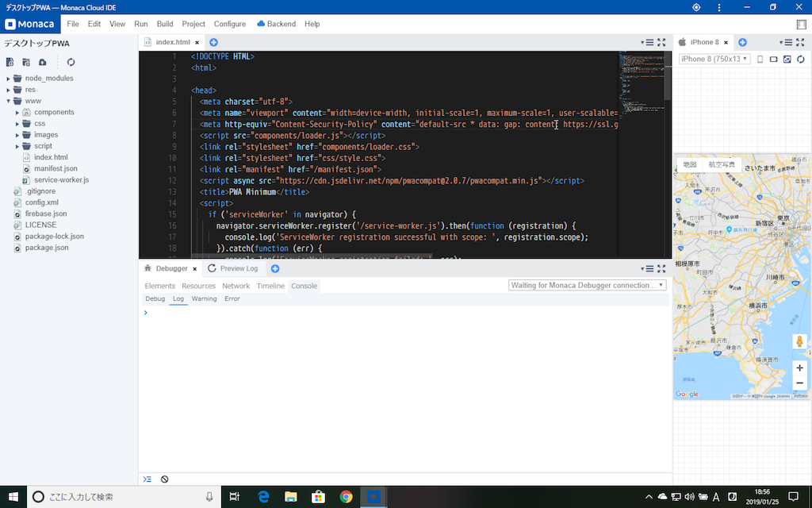Open the preview panel options menu
812x508 pixels.
pos(786,43)
